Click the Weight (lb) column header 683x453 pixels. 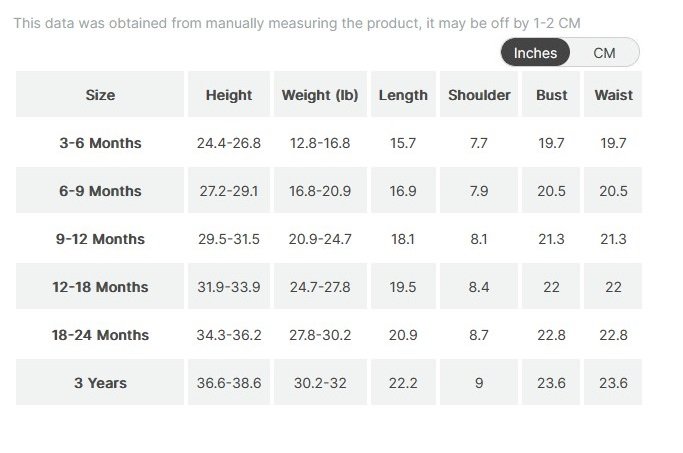coord(320,95)
